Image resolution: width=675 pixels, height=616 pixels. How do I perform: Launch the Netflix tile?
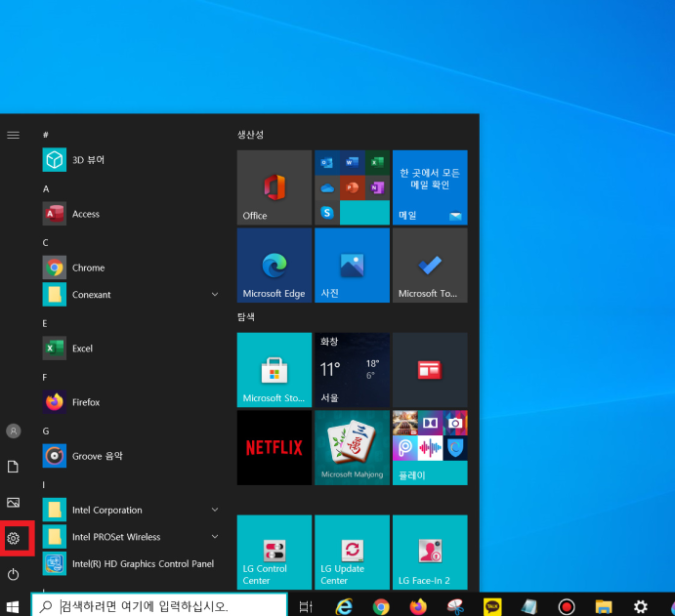pyautogui.click(x=274, y=448)
